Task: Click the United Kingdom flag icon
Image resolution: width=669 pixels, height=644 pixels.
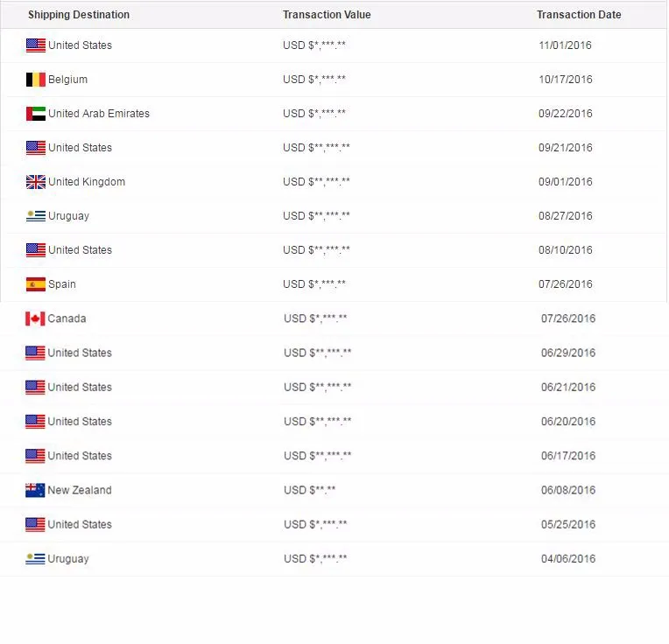Action: (x=36, y=182)
